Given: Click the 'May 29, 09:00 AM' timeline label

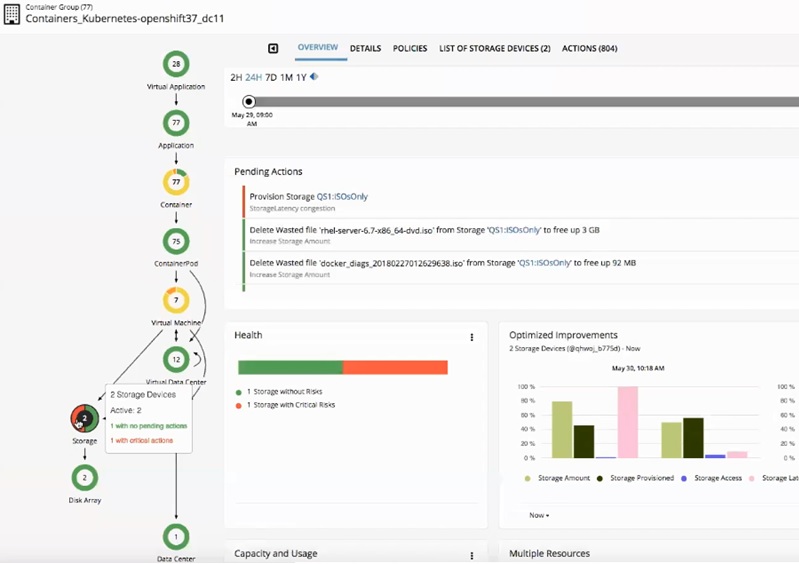Looking at the screenshot, I should click(252, 119).
